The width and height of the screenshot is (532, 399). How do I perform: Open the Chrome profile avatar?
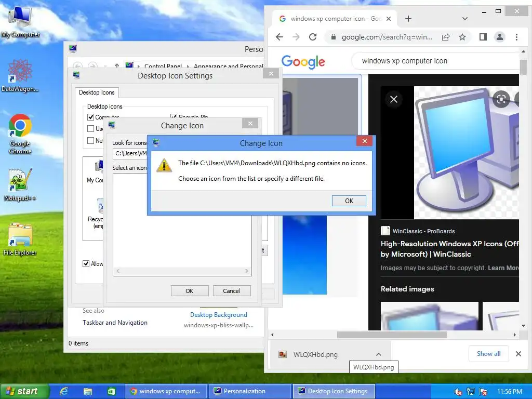tap(499, 37)
